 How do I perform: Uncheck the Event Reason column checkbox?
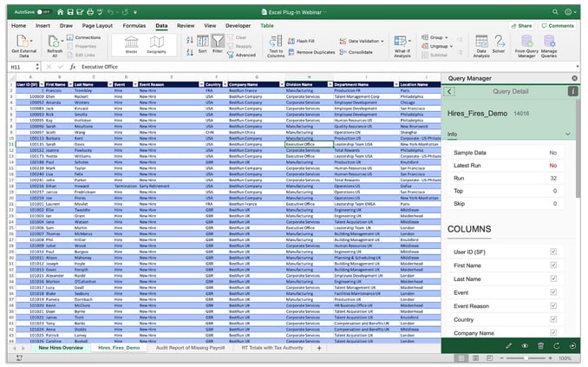coord(553,305)
